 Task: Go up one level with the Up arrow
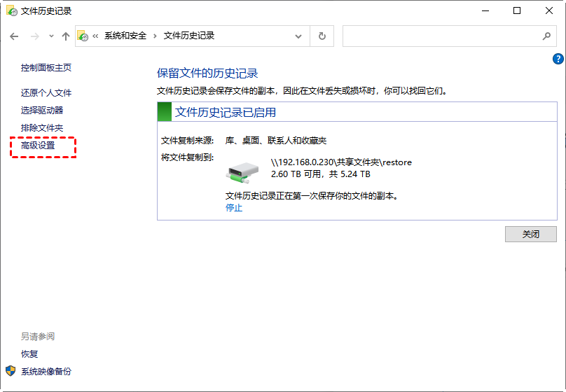point(65,36)
